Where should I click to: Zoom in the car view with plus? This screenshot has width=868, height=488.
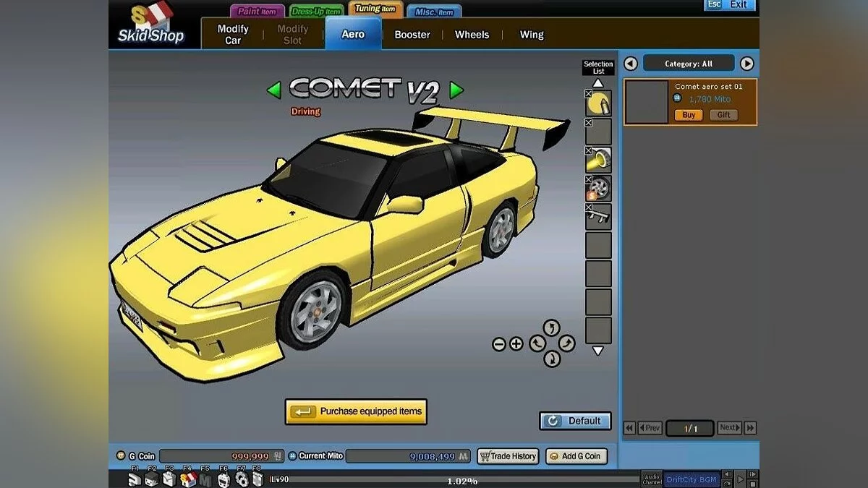pos(516,344)
